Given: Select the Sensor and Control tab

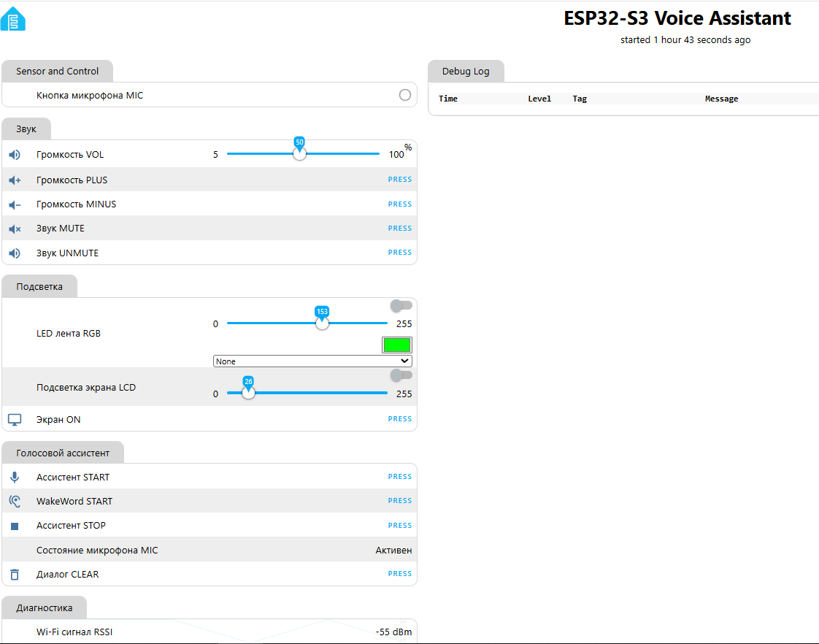Looking at the screenshot, I should tap(58, 71).
